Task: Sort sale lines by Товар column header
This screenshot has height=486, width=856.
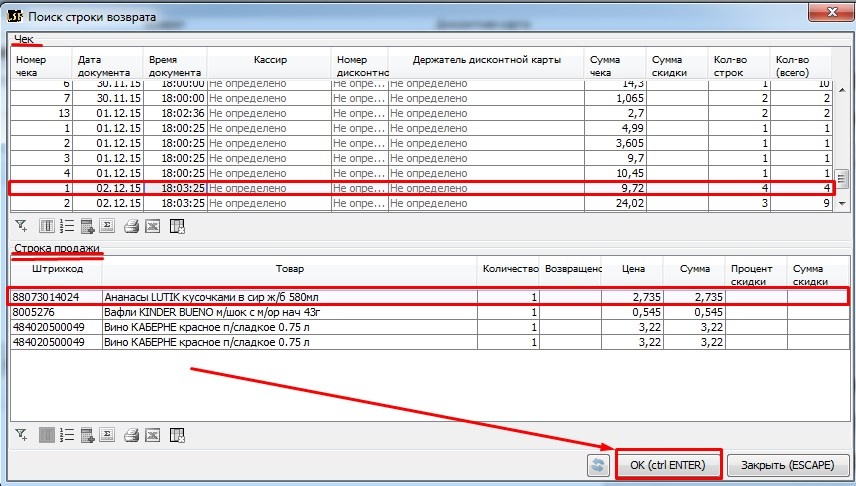Action: [290, 269]
